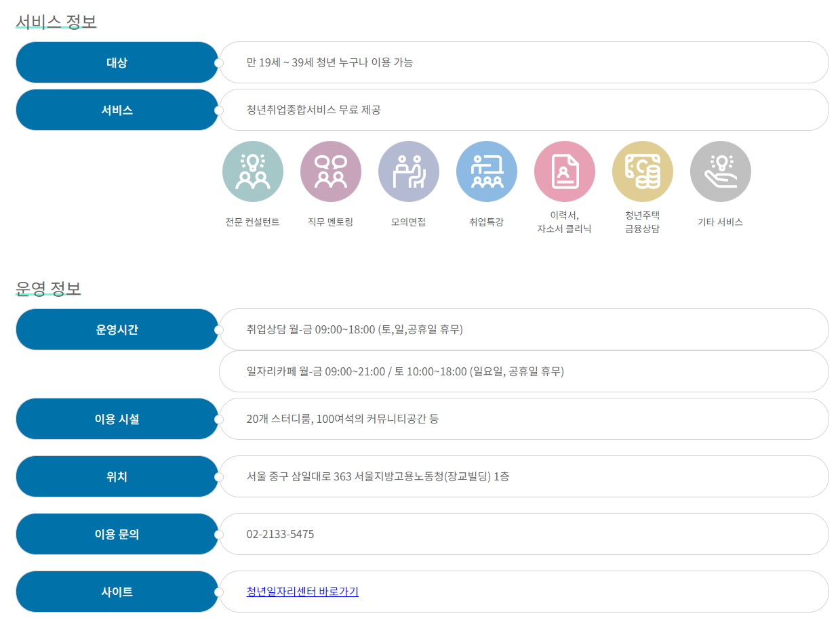The image size is (840, 639).
Task: Click the 이용 시설 label pill
Action: (x=117, y=419)
